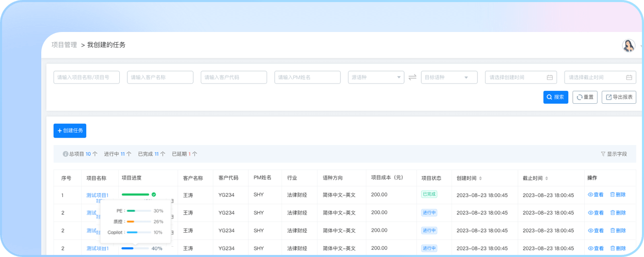Image resolution: width=644 pixels, height=257 pixels.
Task: Go to 项目管理 breadcrumb
Action: point(64,45)
